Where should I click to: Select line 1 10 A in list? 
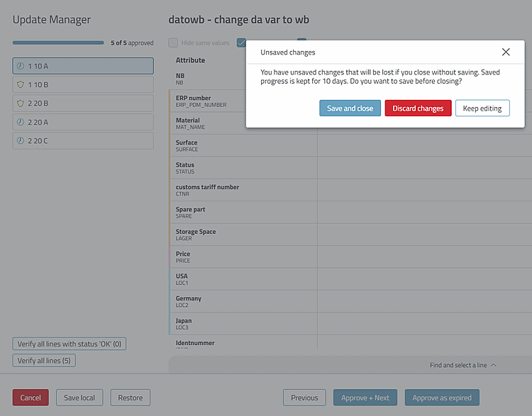[x=83, y=66]
